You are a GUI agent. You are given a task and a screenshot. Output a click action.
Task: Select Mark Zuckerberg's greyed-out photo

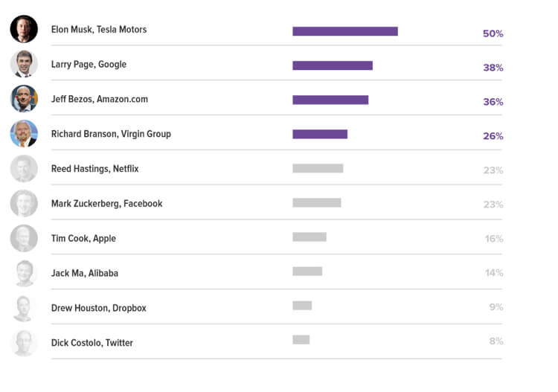24,204
